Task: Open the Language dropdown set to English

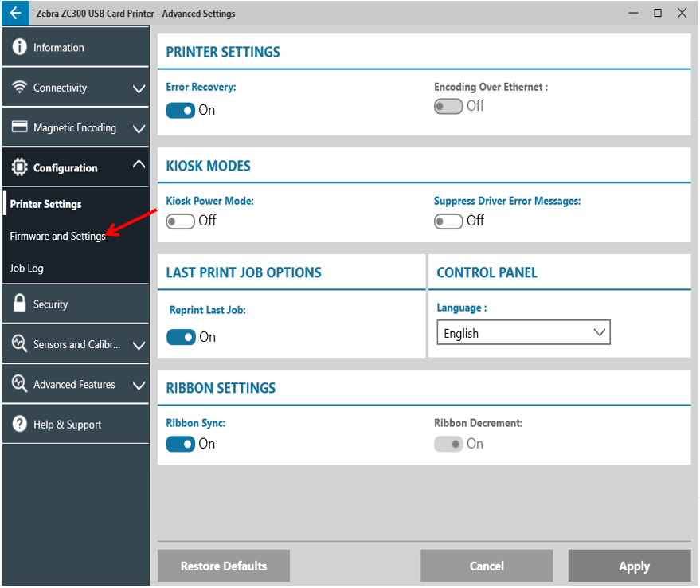Action: pyautogui.click(x=523, y=332)
